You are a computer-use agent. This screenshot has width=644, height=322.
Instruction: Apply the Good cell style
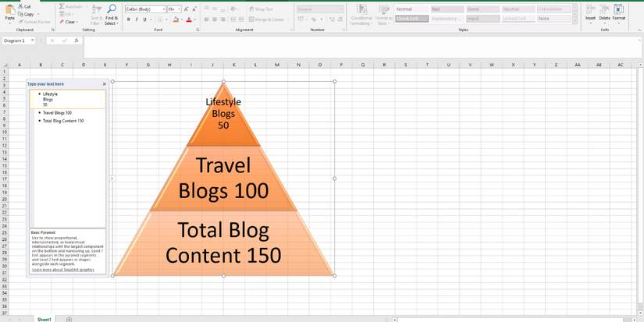pos(483,9)
